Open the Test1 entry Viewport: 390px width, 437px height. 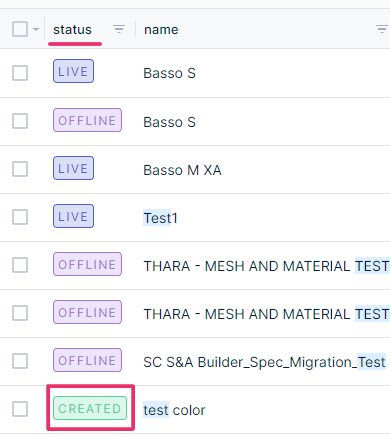pyautogui.click(x=160, y=218)
